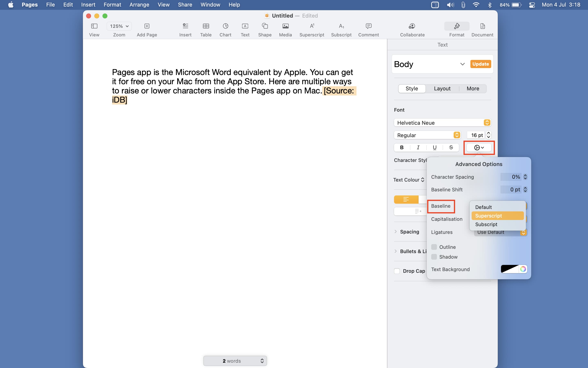
Task: Open the Regular typeface dropdown
Action: [x=427, y=135]
